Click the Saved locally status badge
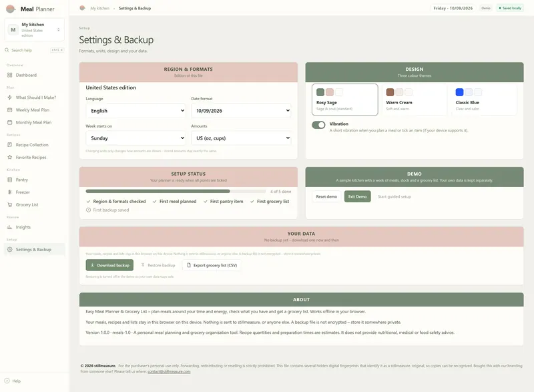Viewport: 534px width, 392px height. [510, 8]
